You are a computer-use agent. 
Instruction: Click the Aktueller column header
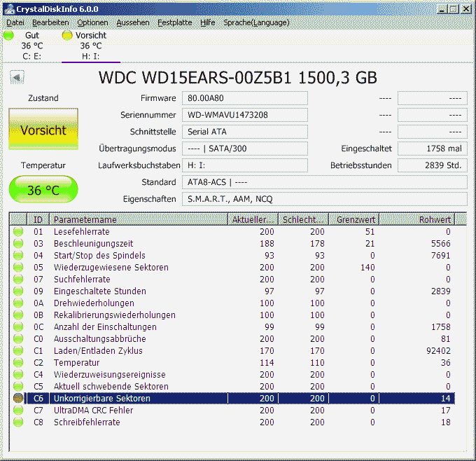(x=253, y=219)
